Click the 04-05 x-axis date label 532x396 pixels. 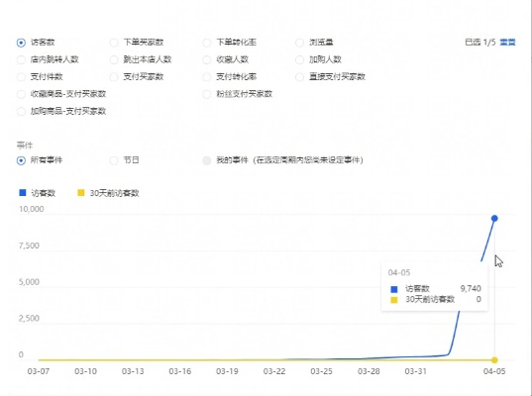494,371
